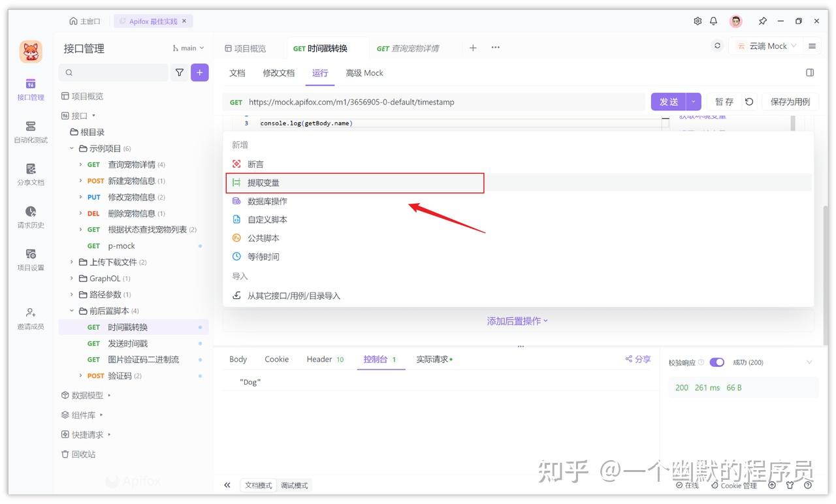Expand the 添加后置操作 dropdown

pyautogui.click(x=517, y=321)
